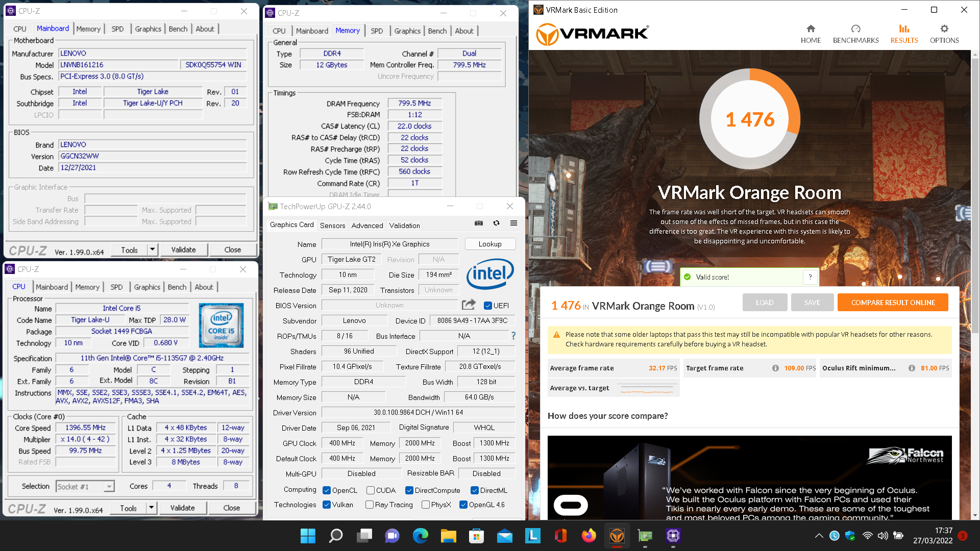Toggle PhysX checkbox
This screenshot has height=551, width=980.
pyautogui.click(x=426, y=505)
